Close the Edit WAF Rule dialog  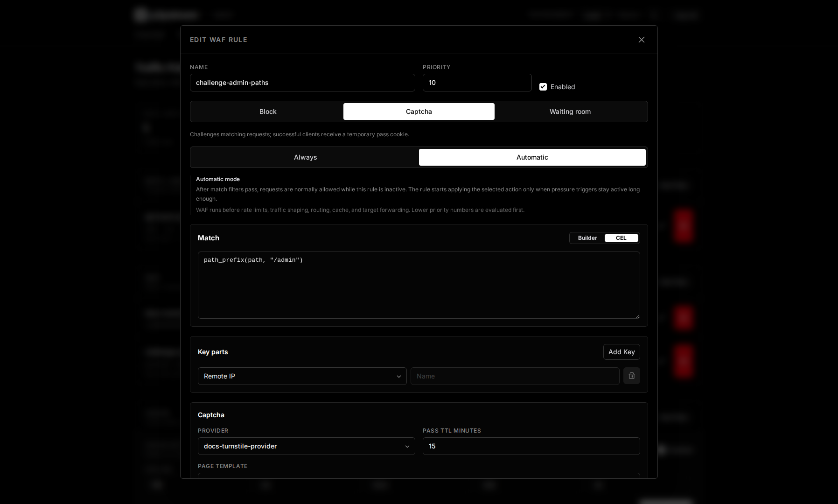[x=641, y=40]
